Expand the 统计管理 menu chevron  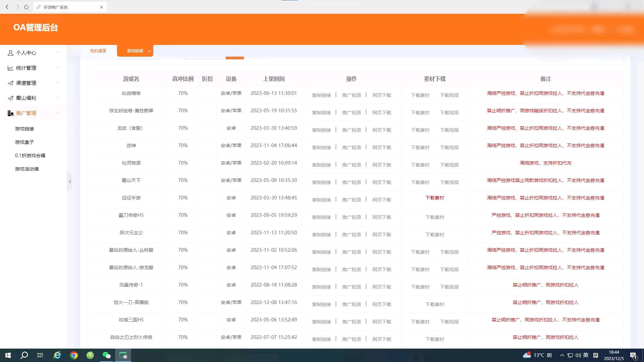coord(57,68)
